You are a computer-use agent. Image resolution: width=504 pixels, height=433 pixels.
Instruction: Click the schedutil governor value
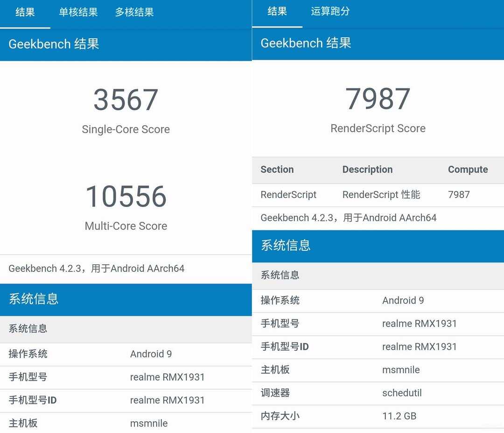[402, 393]
